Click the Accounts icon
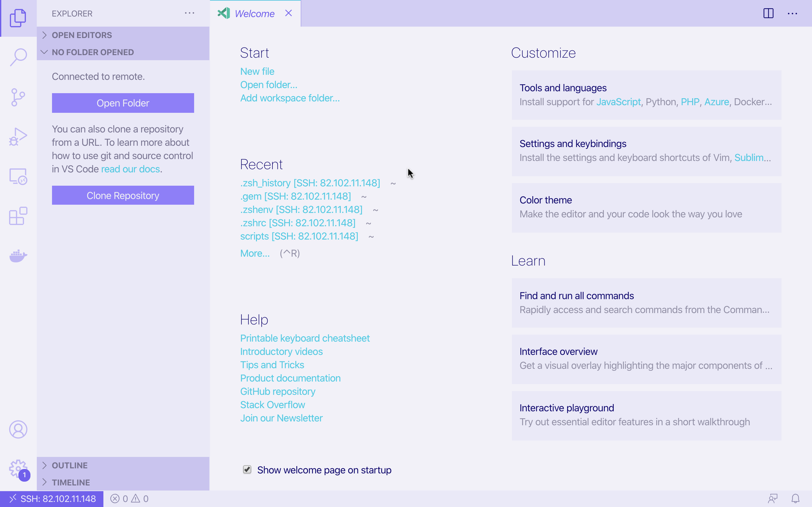This screenshot has height=507, width=812. (18, 429)
